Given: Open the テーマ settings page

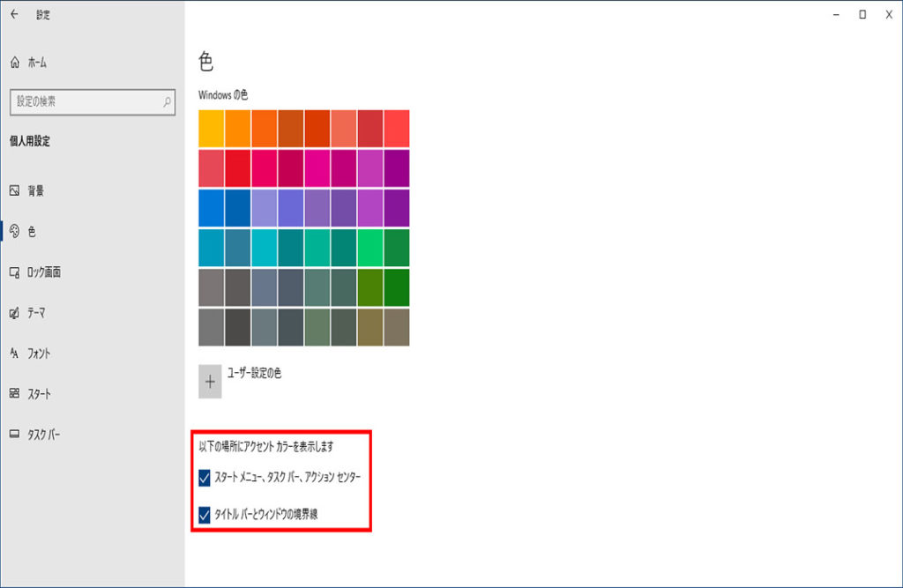Looking at the screenshot, I should click(36, 313).
